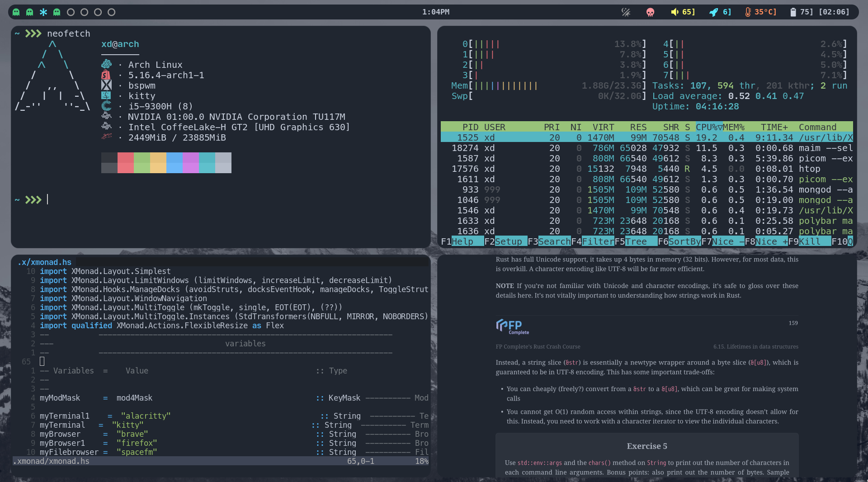
Task: Select htop process row PID 1633 polybar
Action: point(647,221)
